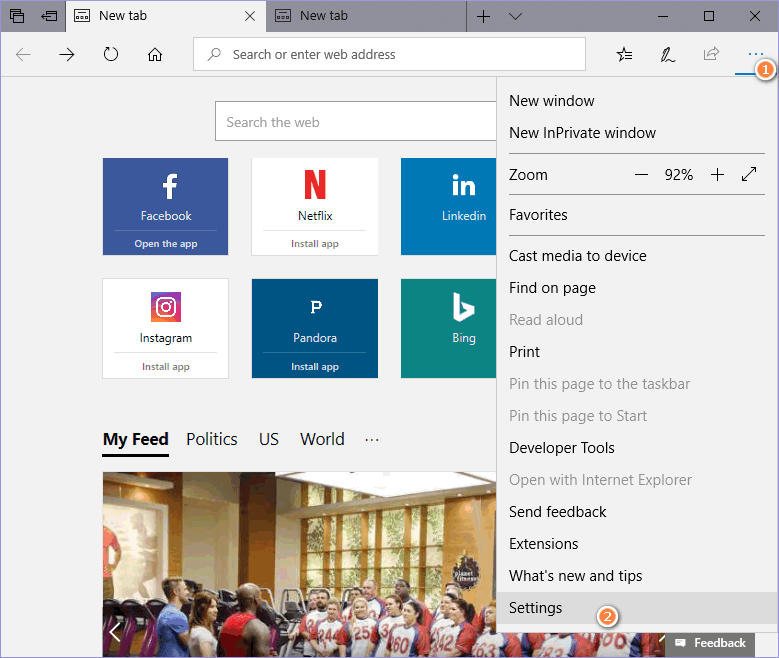
Task: Click Install app under Instagram
Action: [165, 366]
